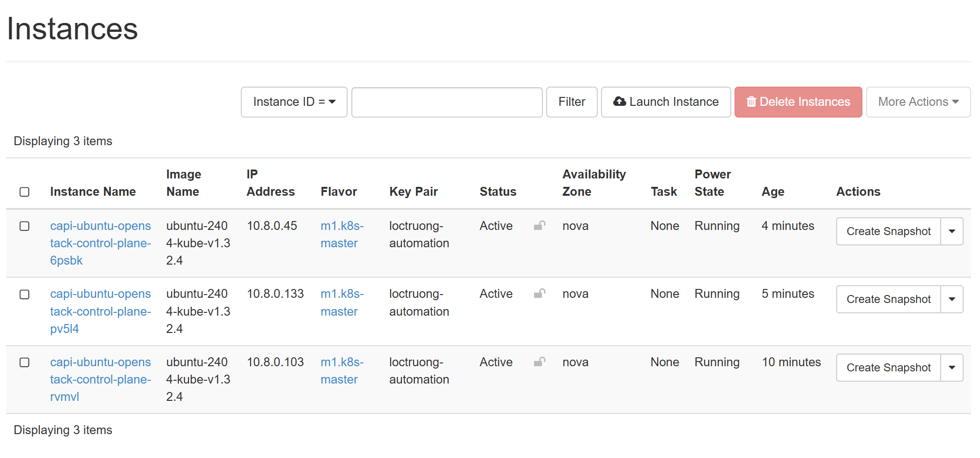Toggle the select-all instances checkbox in header
The image size is (980, 458).
24,192
